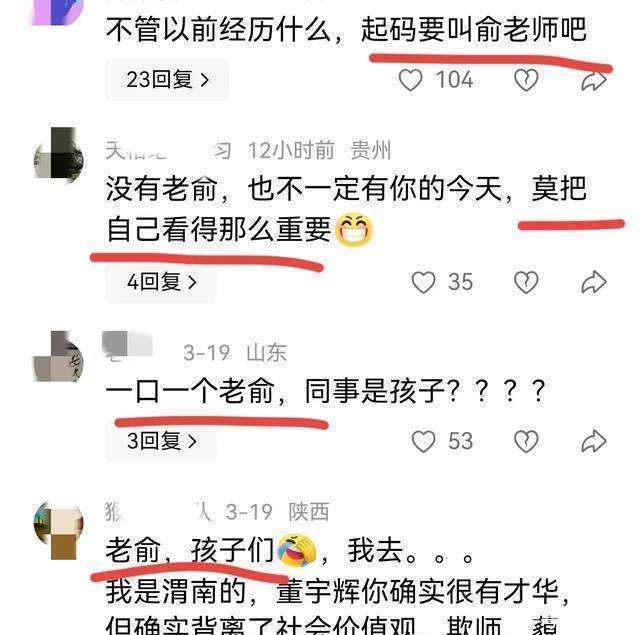Expand the 4回复 replies
This screenshot has width=640, height=635.
(161, 282)
